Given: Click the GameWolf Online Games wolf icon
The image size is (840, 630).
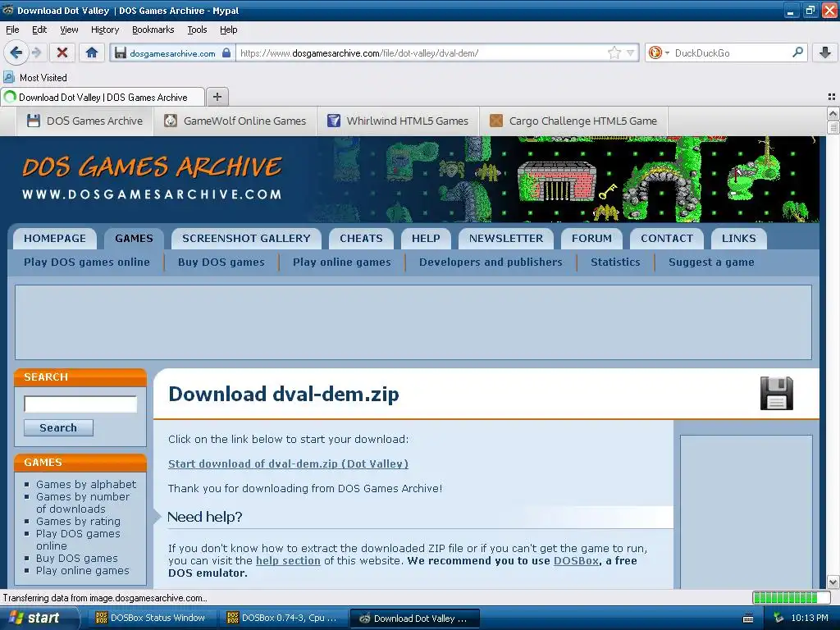Looking at the screenshot, I should tap(171, 121).
